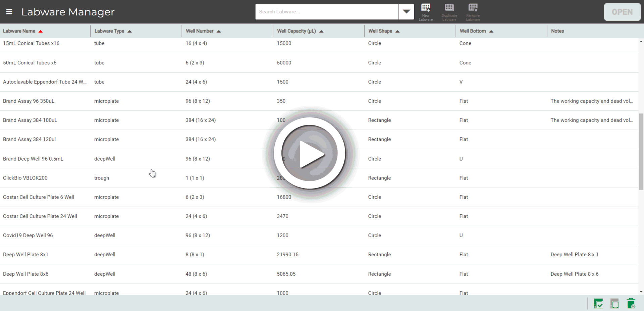Sort by Well Number column

200,31
